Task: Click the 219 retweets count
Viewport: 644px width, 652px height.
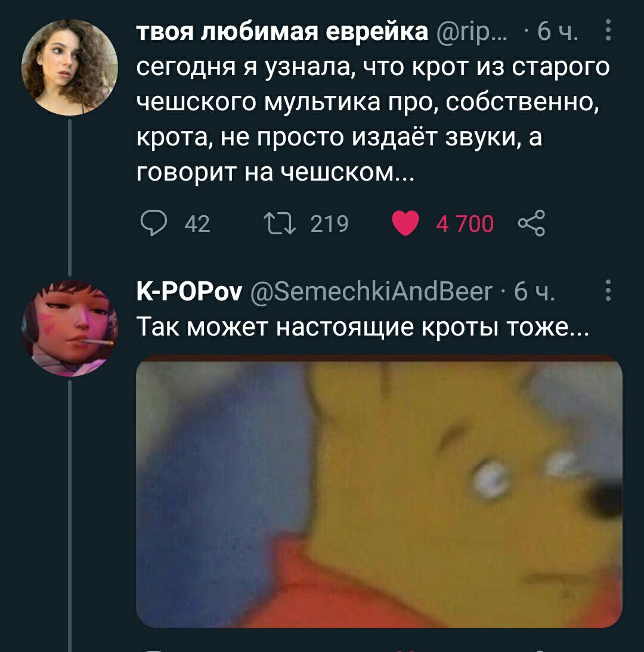Action: (x=330, y=223)
